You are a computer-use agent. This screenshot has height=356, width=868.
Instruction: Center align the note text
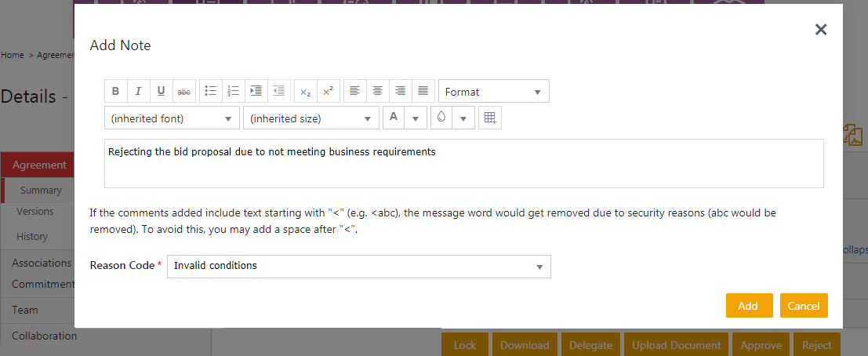(x=377, y=91)
